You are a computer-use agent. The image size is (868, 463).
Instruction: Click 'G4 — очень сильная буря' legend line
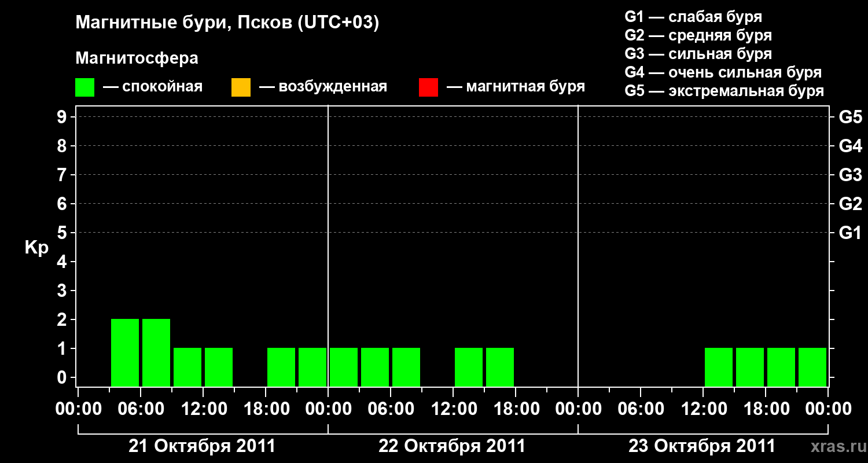click(723, 72)
